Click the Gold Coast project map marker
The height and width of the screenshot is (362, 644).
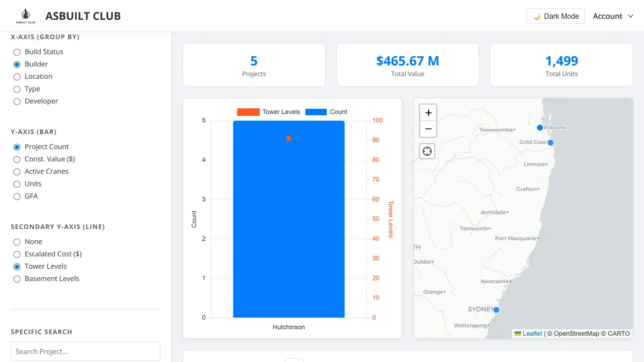coord(550,143)
